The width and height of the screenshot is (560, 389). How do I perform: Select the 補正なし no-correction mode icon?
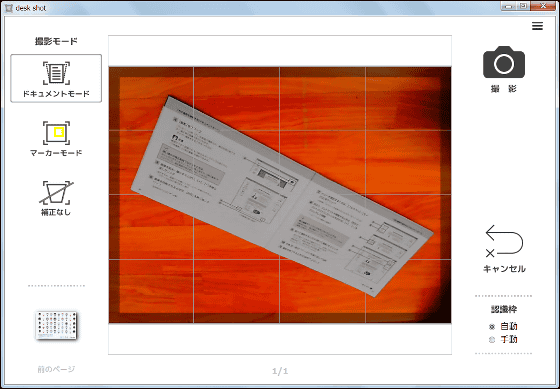56,193
